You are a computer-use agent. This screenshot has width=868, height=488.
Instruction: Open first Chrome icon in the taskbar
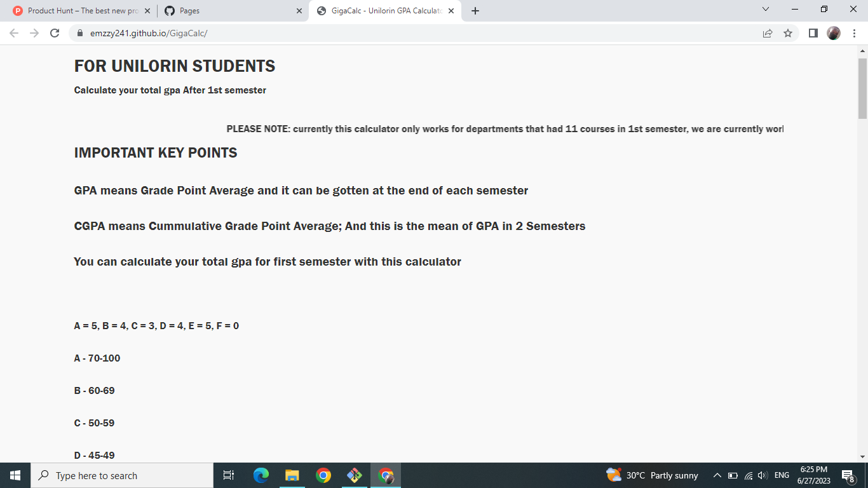click(323, 475)
